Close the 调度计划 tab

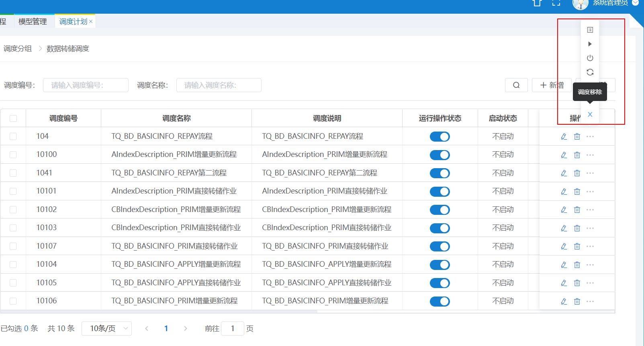pos(91,22)
